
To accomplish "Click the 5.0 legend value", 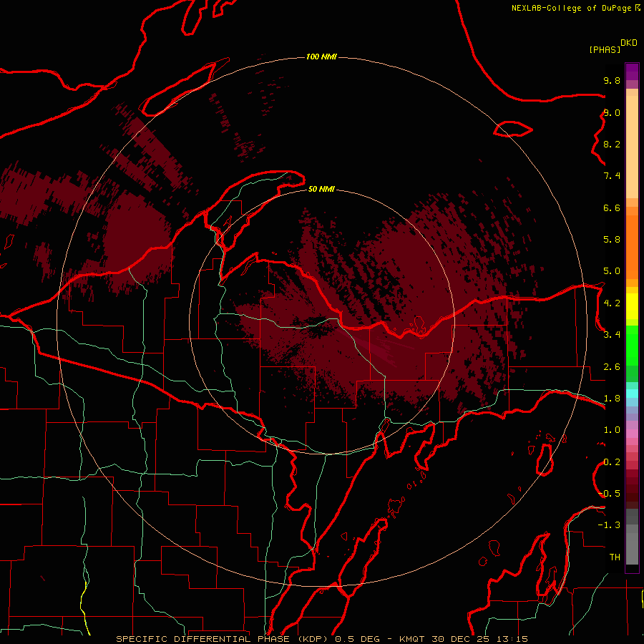I will tap(612, 271).
